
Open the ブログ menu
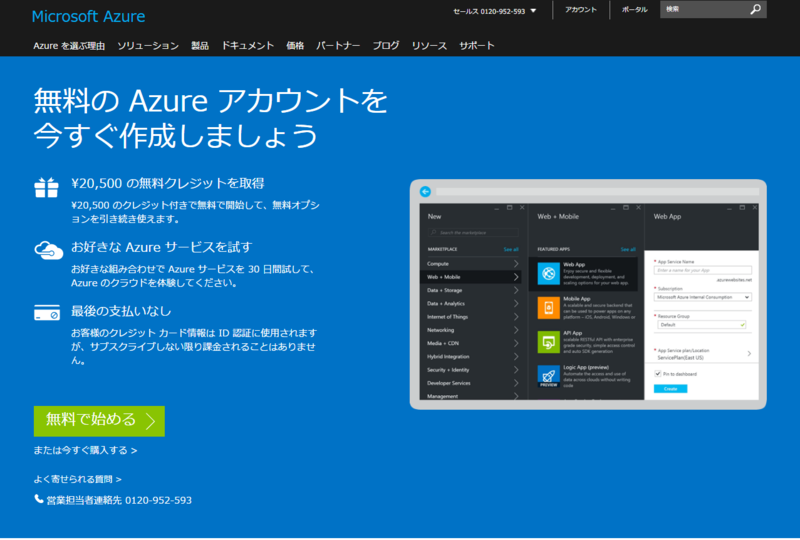[x=386, y=46]
